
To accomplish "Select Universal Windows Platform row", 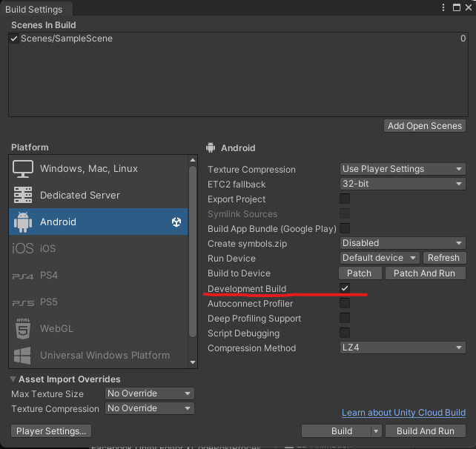I will 99,355.
